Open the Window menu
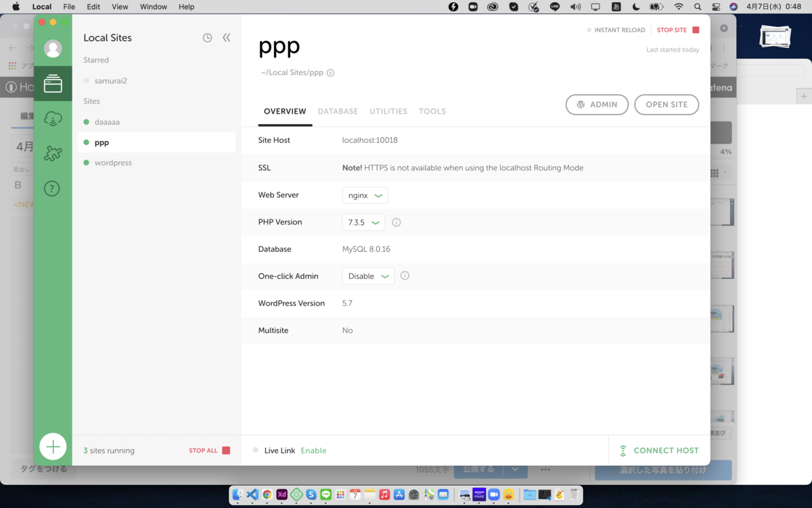This screenshot has width=812, height=508. [x=154, y=7]
